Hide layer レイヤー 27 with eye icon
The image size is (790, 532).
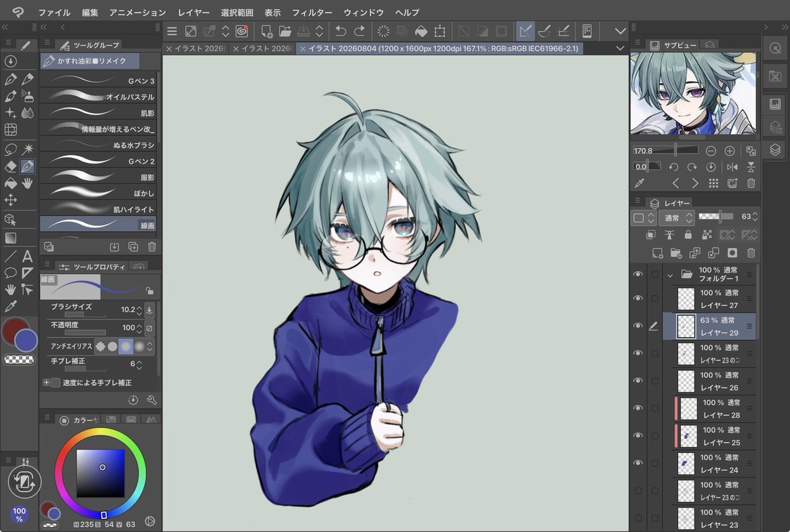click(637, 299)
